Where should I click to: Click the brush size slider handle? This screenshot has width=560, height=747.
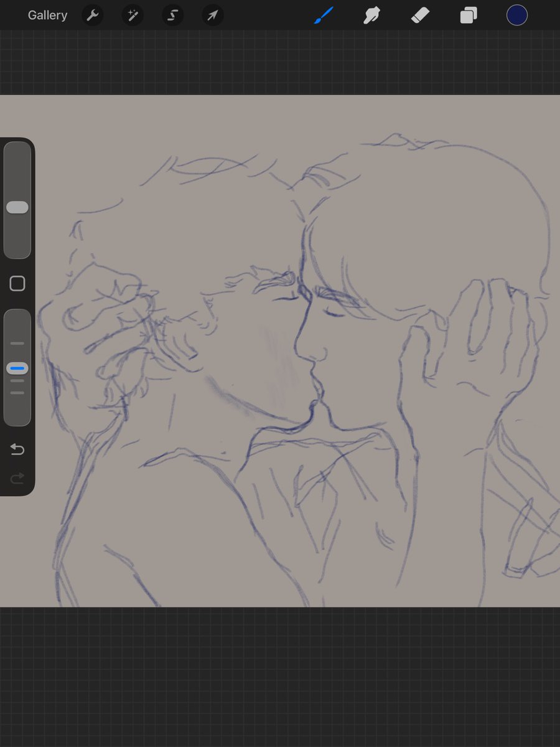tap(17, 207)
